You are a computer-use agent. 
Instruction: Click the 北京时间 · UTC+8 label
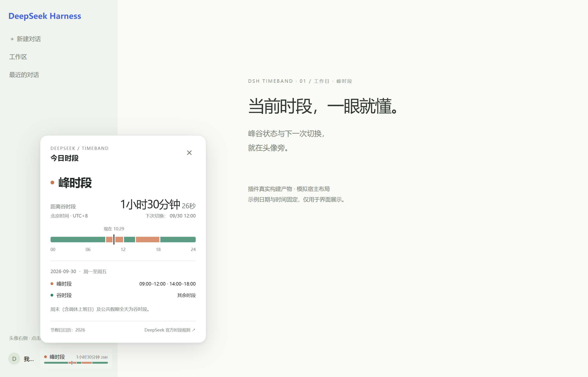(69, 216)
